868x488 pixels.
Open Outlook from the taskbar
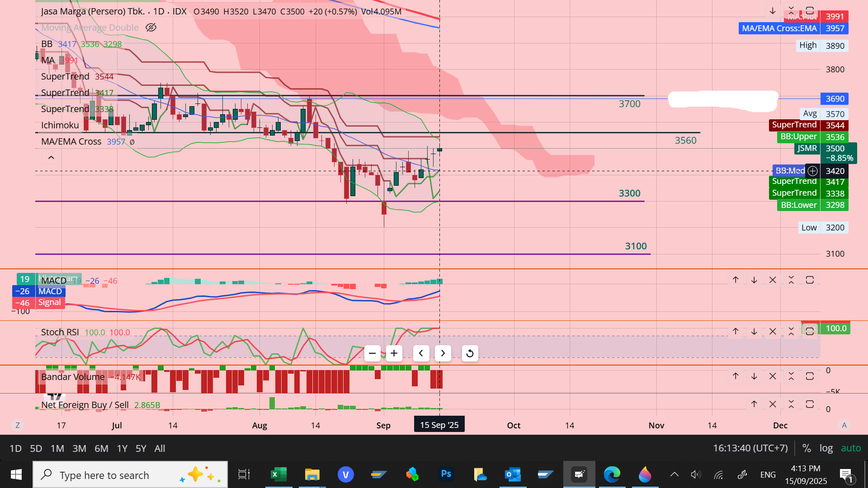pos(513,474)
